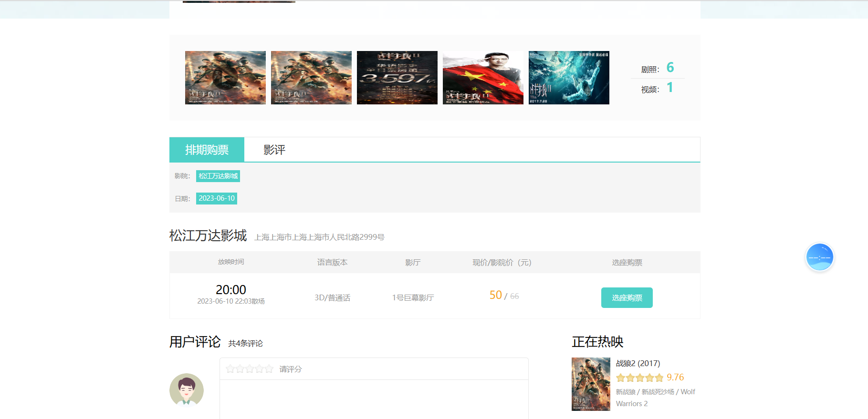Image resolution: width=868 pixels, height=419 pixels.
Task: Switch to the 排期购票 tab
Action: pyautogui.click(x=207, y=150)
